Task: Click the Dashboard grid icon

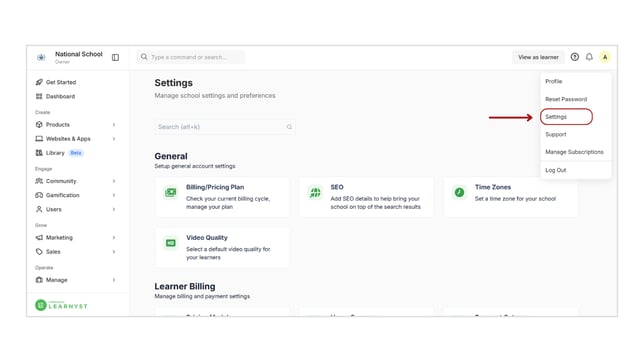Action: 39,96
